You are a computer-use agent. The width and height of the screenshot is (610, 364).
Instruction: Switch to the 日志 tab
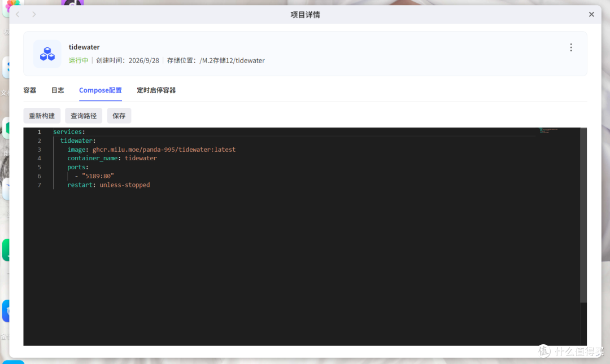(x=58, y=90)
